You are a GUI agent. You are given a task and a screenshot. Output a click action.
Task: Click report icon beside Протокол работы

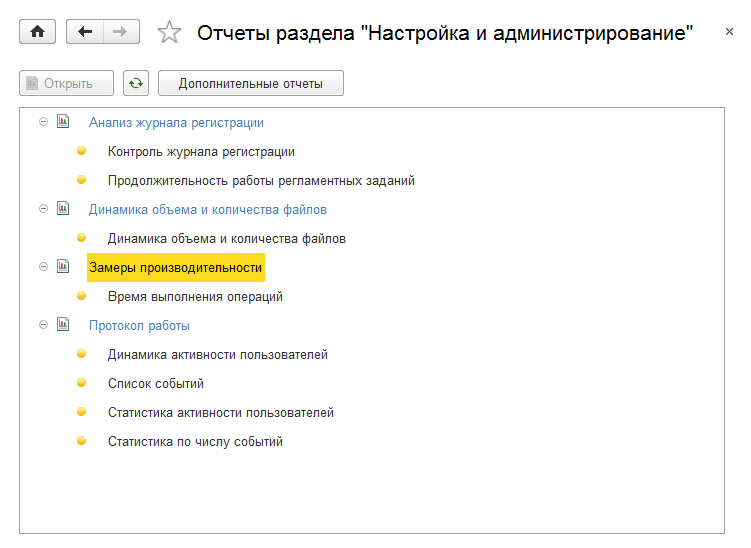63,325
